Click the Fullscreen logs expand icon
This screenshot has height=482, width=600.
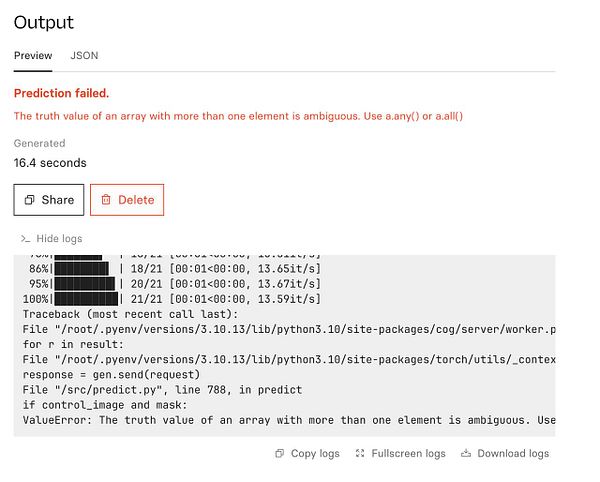click(360, 453)
